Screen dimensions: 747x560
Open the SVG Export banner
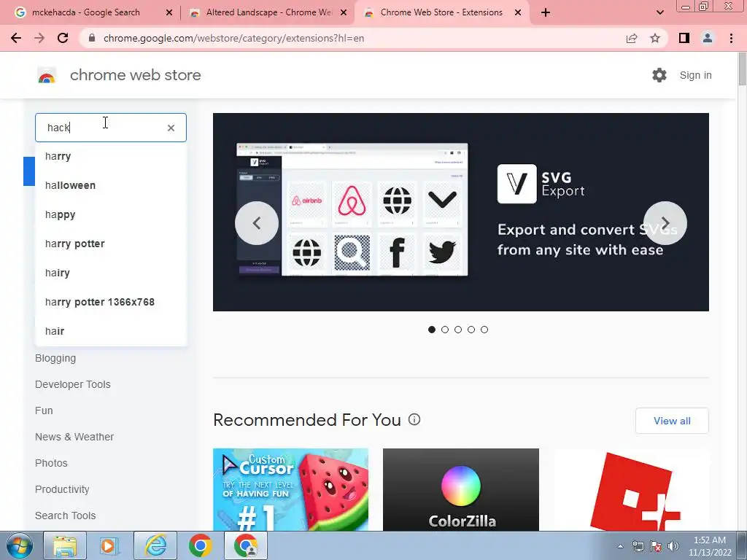[461, 212]
